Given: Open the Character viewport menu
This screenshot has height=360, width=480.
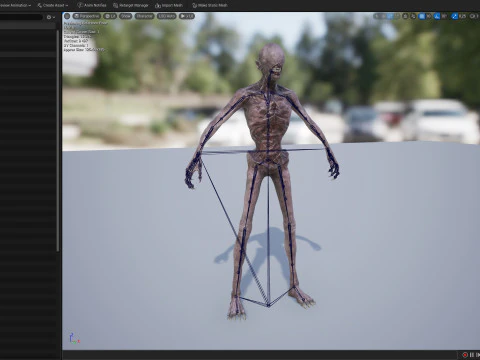Looking at the screenshot, I should (x=144, y=16).
